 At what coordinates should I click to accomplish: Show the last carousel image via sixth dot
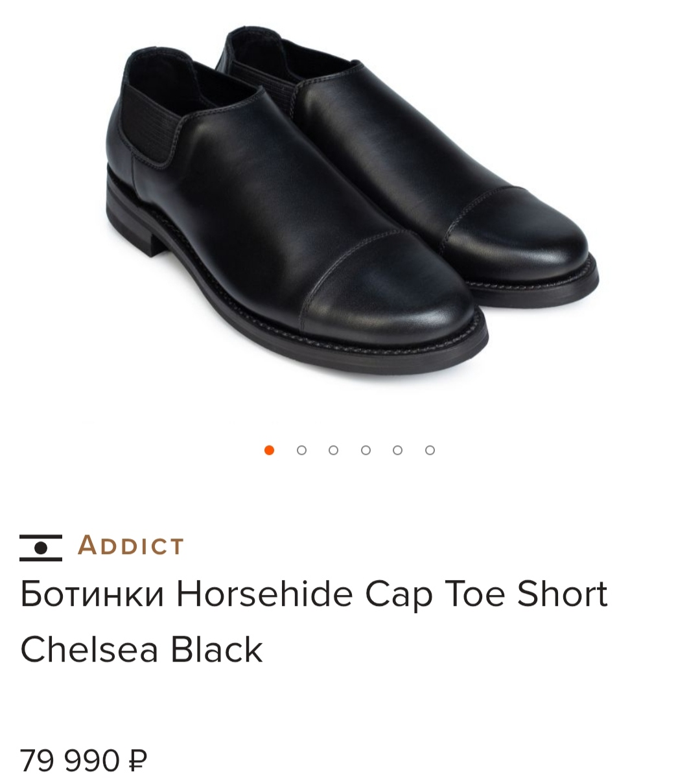[430, 450]
